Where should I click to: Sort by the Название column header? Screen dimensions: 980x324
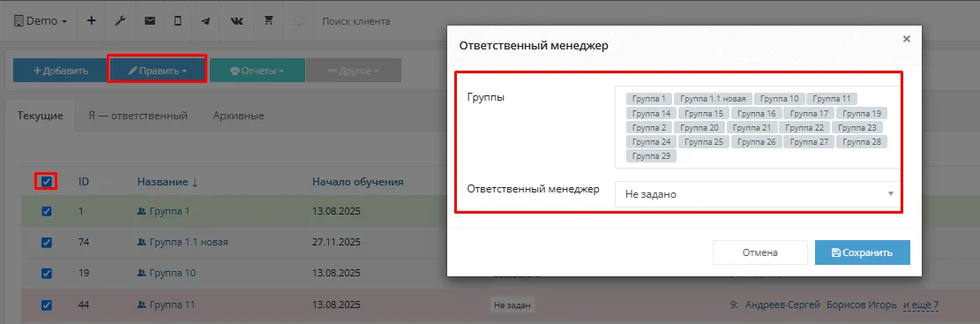(168, 182)
